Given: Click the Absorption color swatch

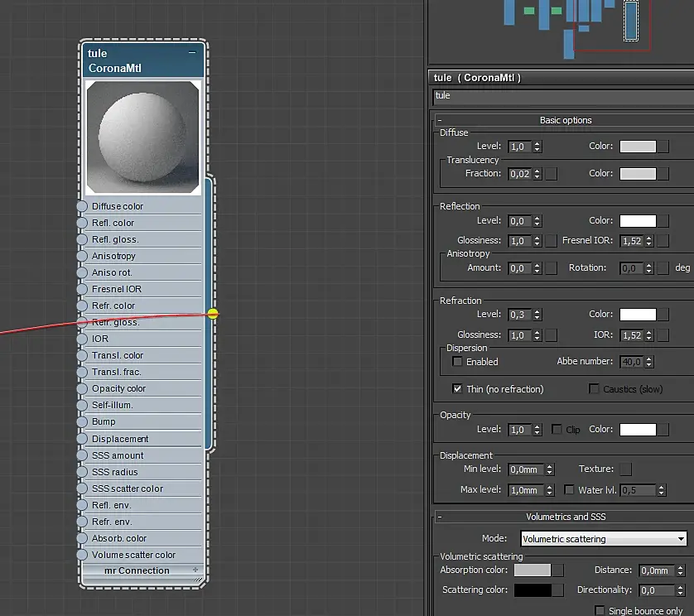Looking at the screenshot, I should [x=533, y=570].
